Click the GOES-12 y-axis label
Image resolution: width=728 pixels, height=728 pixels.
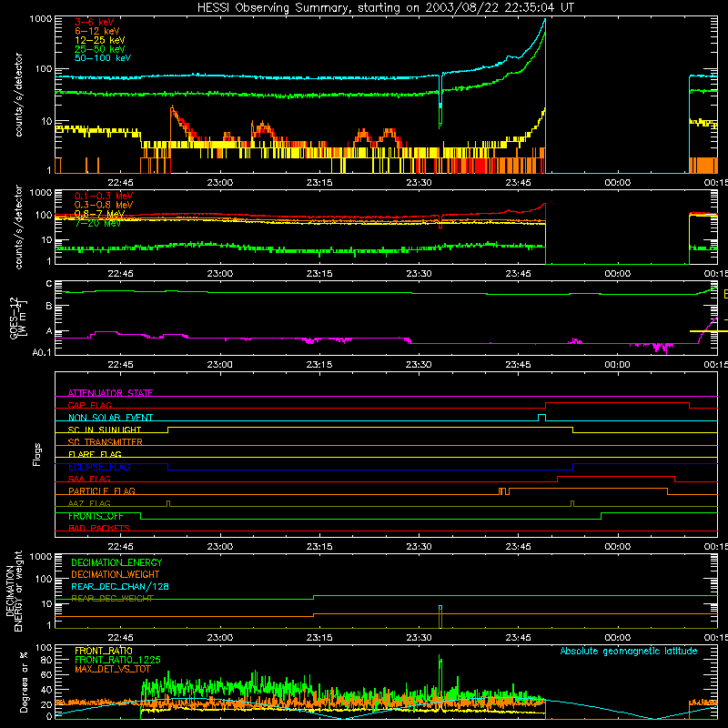18,318
